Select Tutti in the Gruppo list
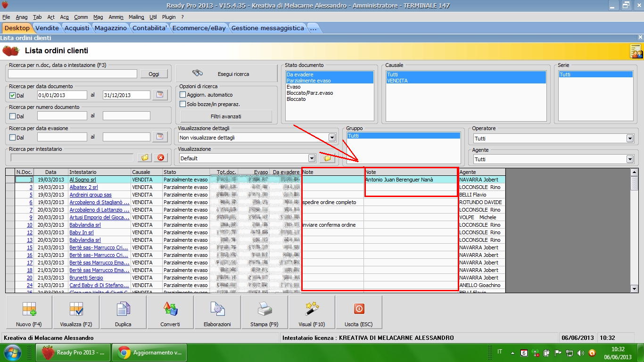644x362 pixels. pyautogui.click(x=404, y=136)
